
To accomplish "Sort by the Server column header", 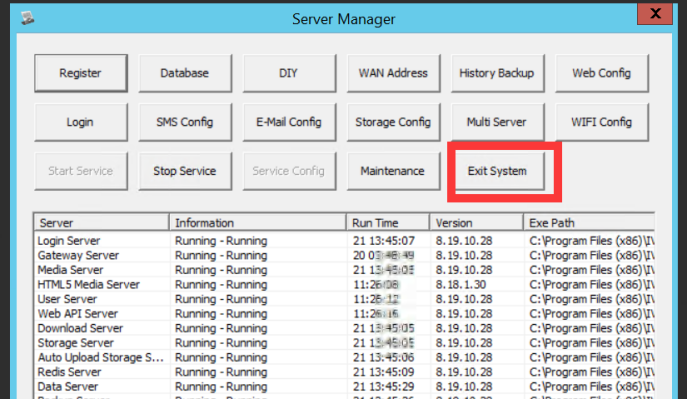I will [x=102, y=223].
